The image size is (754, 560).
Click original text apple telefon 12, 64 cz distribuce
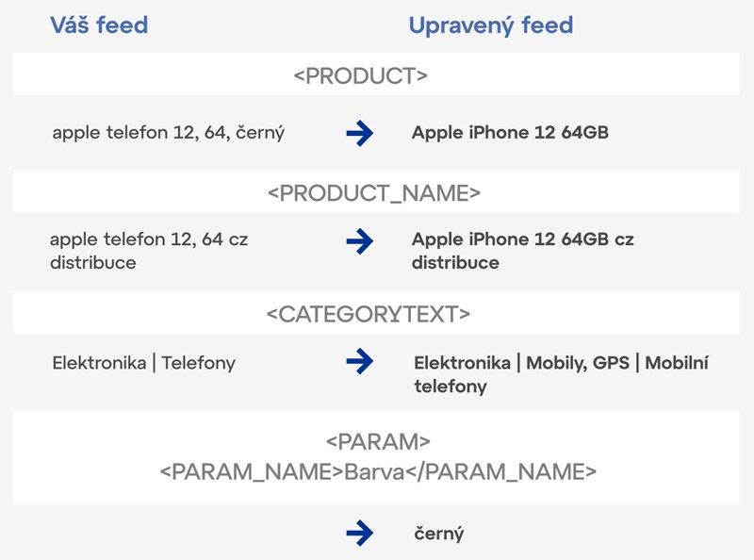click(149, 251)
